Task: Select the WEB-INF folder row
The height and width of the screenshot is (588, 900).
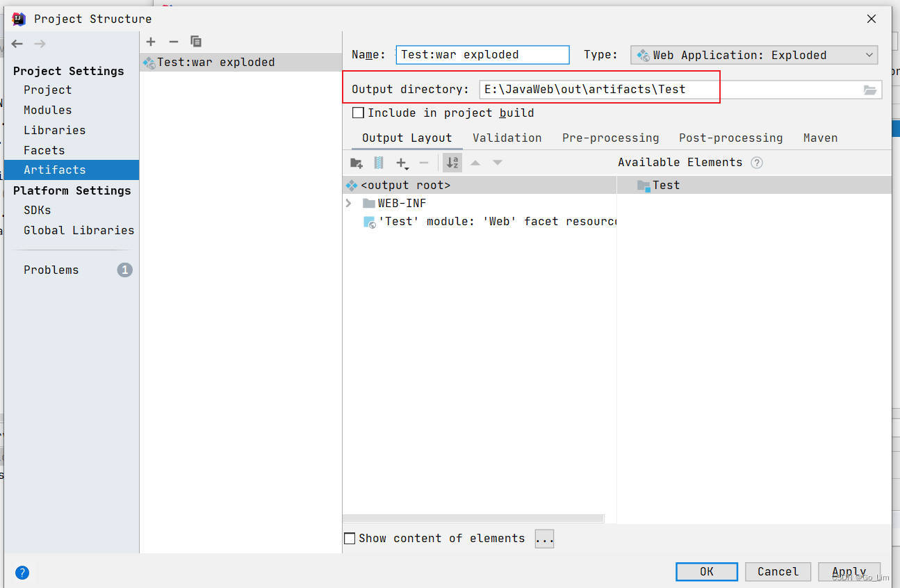Action: tap(480, 204)
